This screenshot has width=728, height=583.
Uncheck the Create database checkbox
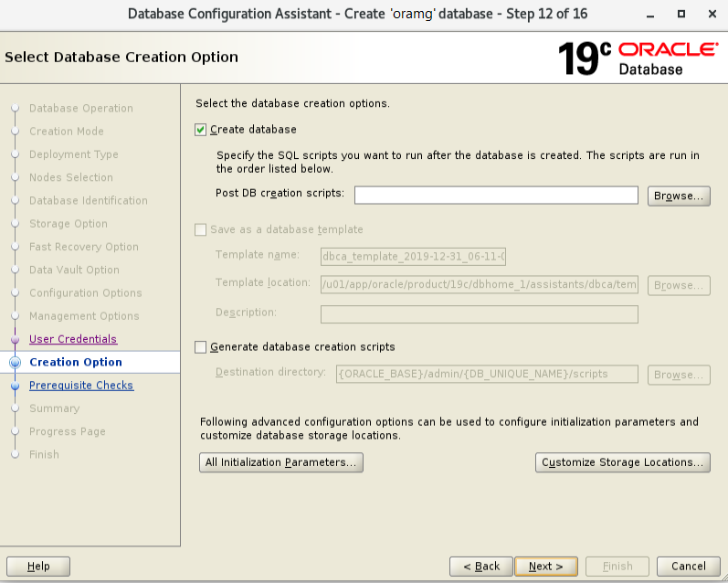click(200, 130)
